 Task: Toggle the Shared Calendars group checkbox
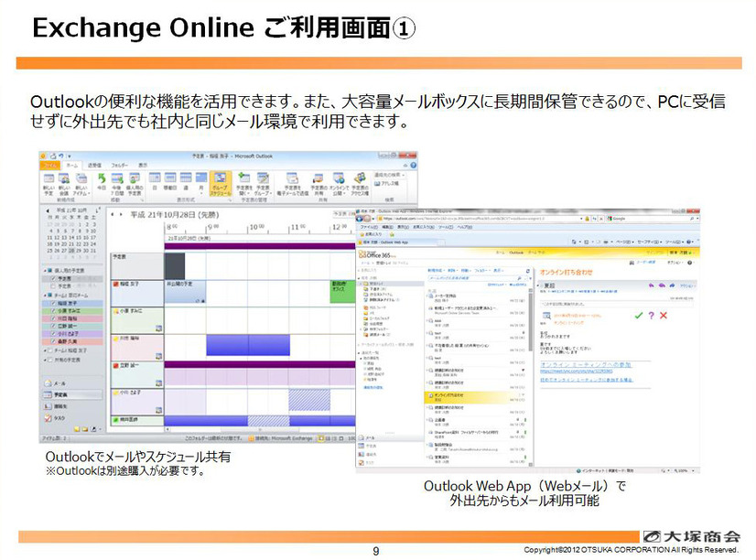[50, 360]
